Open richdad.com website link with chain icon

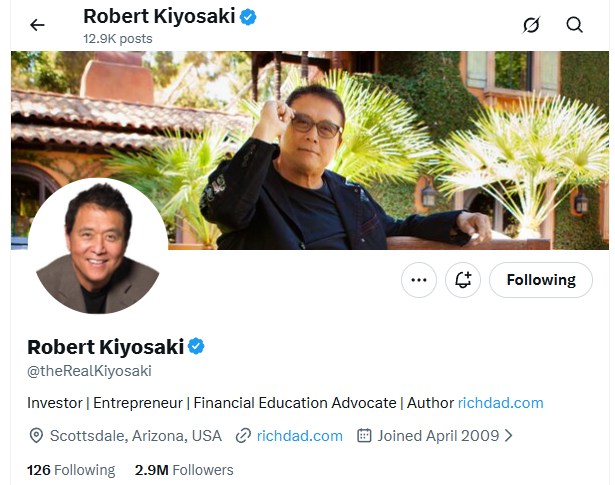click(299, 436)
